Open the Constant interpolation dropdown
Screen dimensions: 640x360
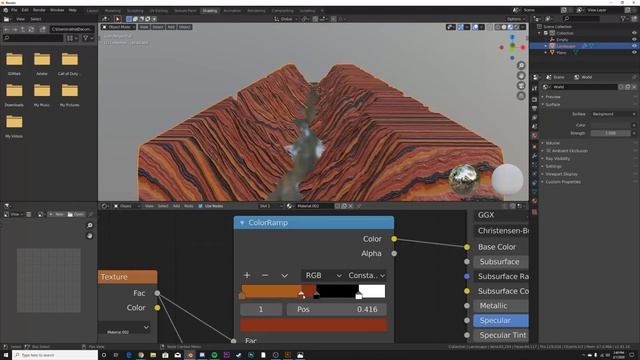click(x=366, y=276)
